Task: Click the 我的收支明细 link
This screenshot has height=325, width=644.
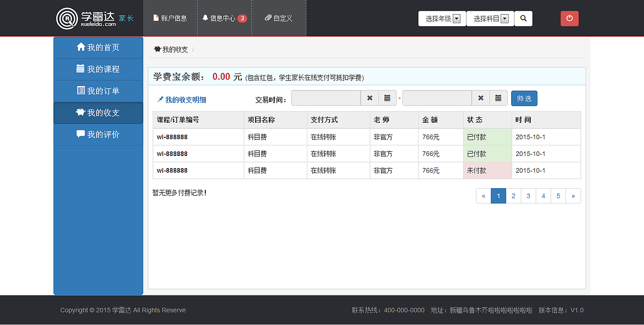Action: click(x=182, y=100)
